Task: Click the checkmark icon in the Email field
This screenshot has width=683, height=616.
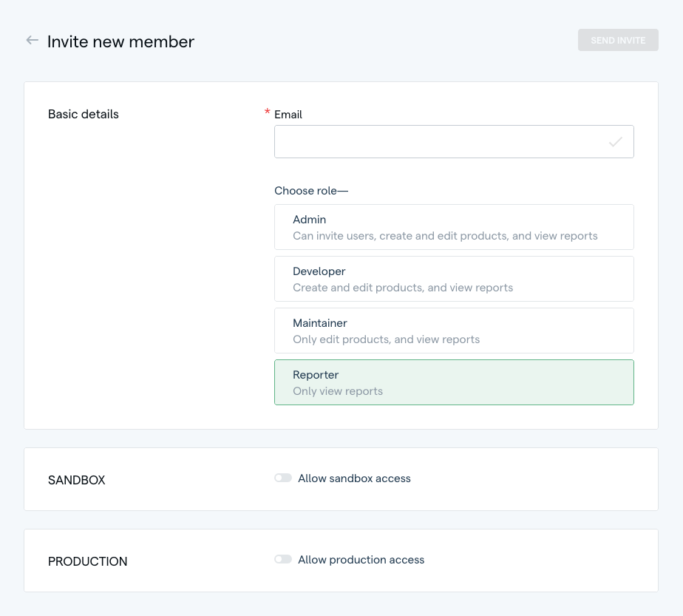Action: (616, 141)
